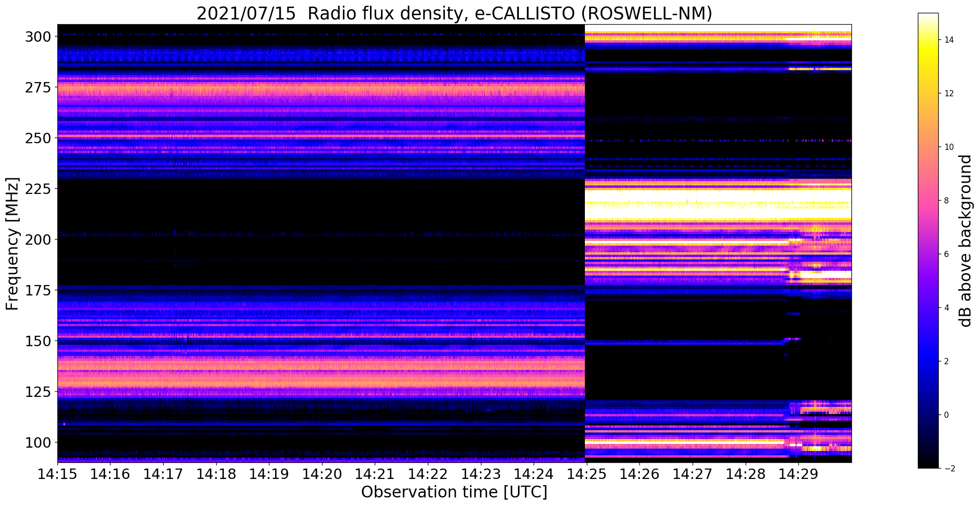
Task: Click the 14:27 time tick label
Action: tap(693, 474)
